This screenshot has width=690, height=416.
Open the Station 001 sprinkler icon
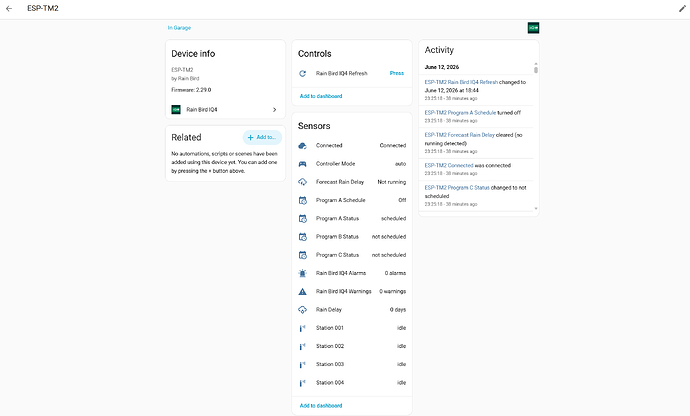[302, 328]
